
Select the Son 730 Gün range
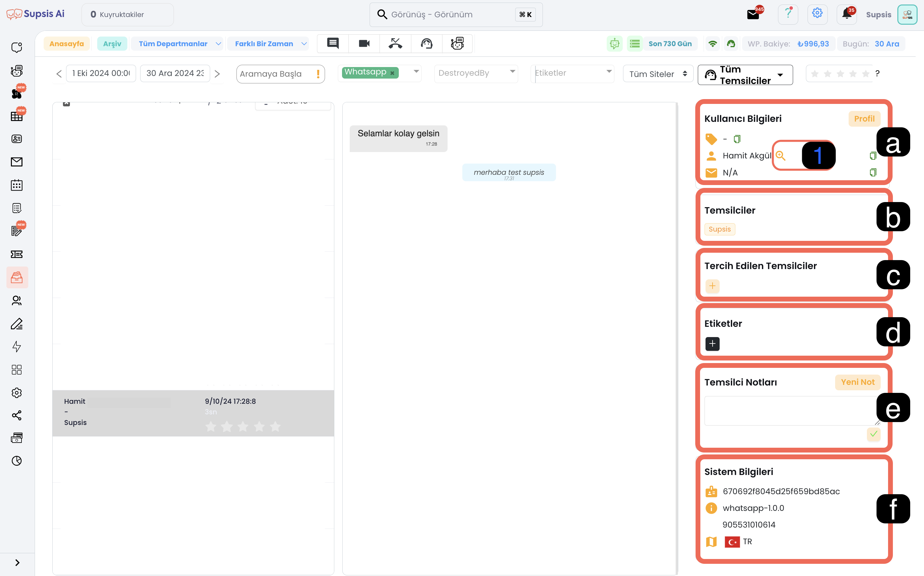[x=670, y=44]
